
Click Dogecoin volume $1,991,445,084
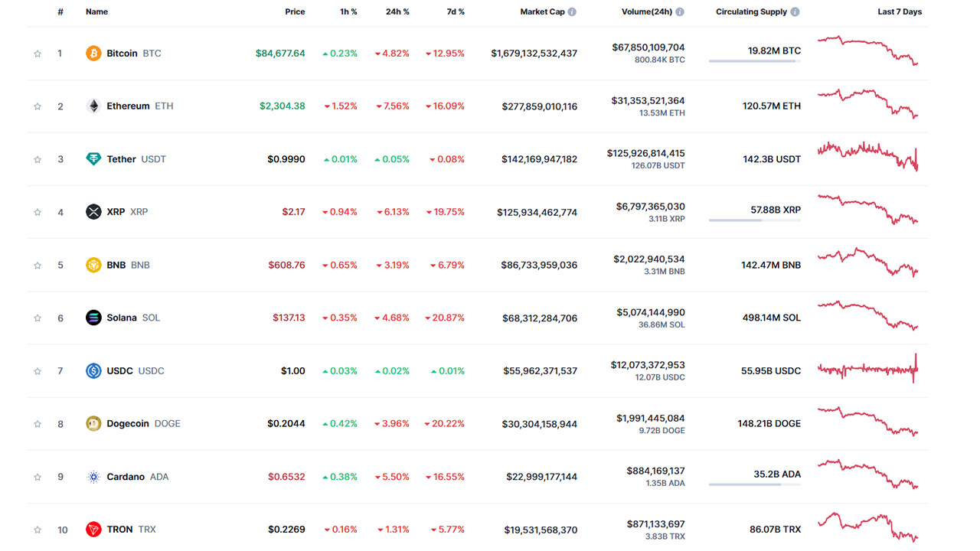(651, 418)
